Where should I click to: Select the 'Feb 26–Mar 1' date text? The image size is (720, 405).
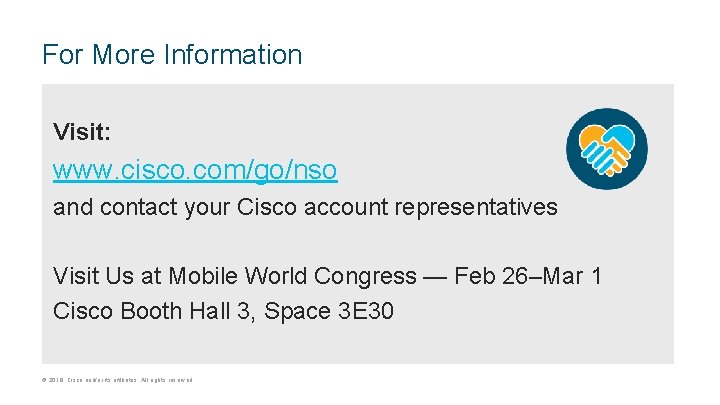528,276
